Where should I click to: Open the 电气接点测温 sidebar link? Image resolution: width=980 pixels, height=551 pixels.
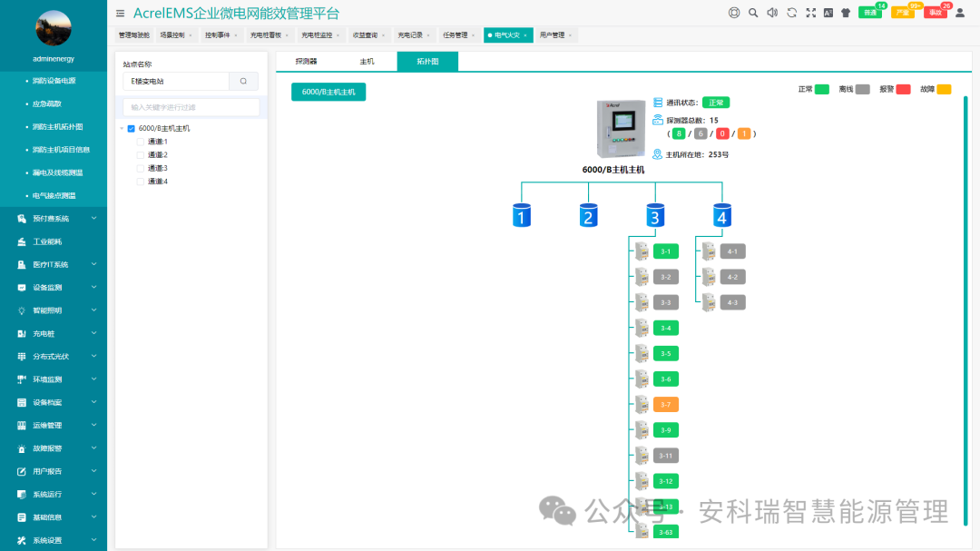(x=53, y=194)
